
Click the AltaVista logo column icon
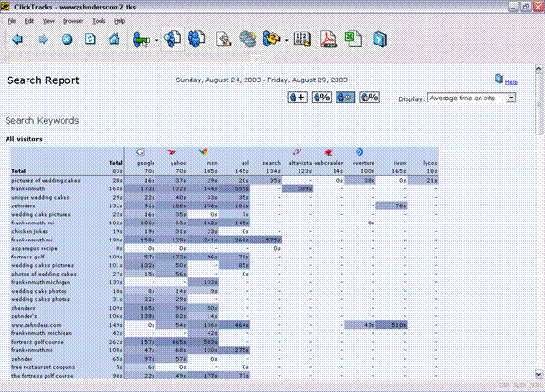[297, 152]
